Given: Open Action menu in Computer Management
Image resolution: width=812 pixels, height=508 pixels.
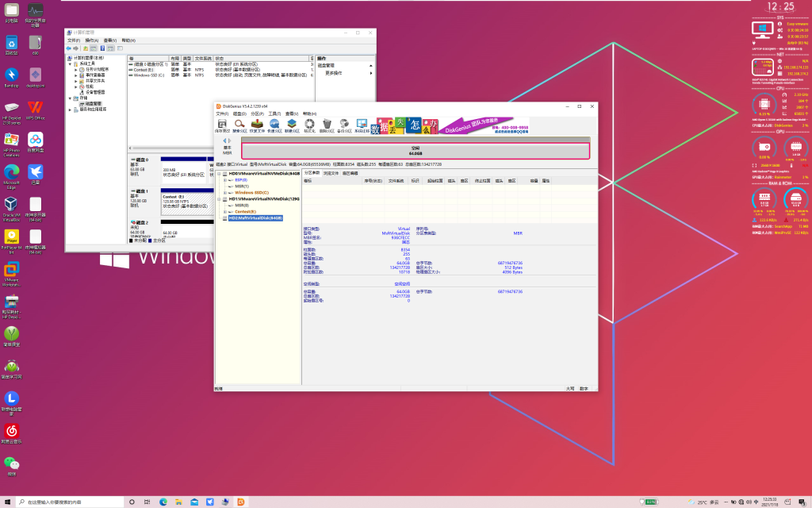Looking at the screenshot, I should (92, 40).
